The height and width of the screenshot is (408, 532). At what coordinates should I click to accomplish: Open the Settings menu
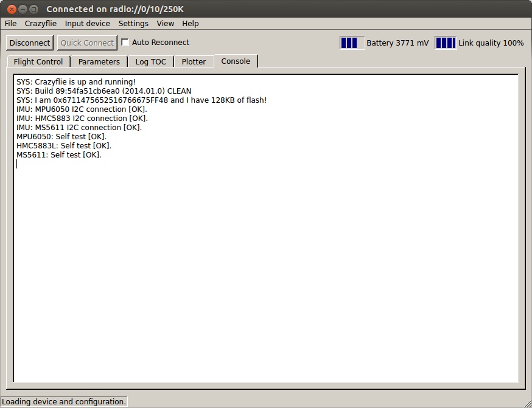tap(133, 23)
